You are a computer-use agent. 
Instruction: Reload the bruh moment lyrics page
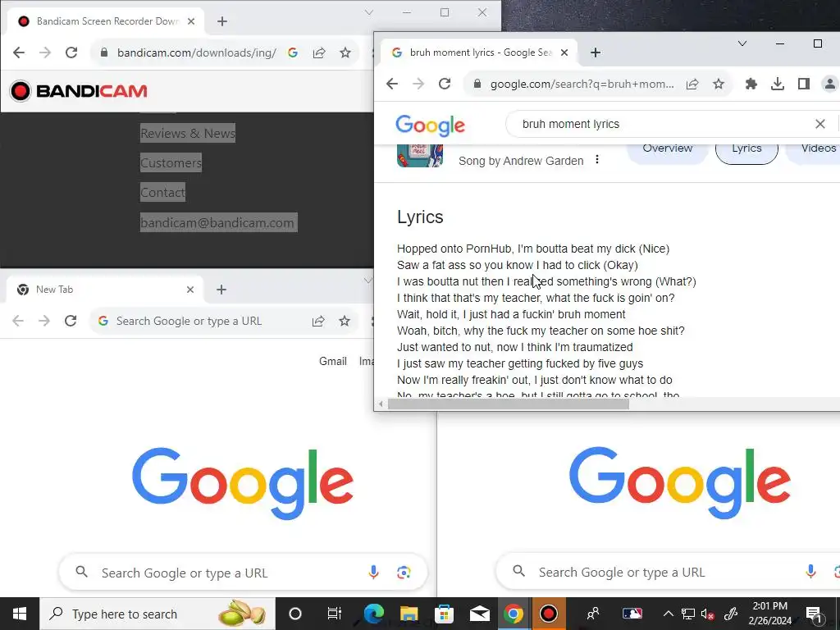(445, 84)
